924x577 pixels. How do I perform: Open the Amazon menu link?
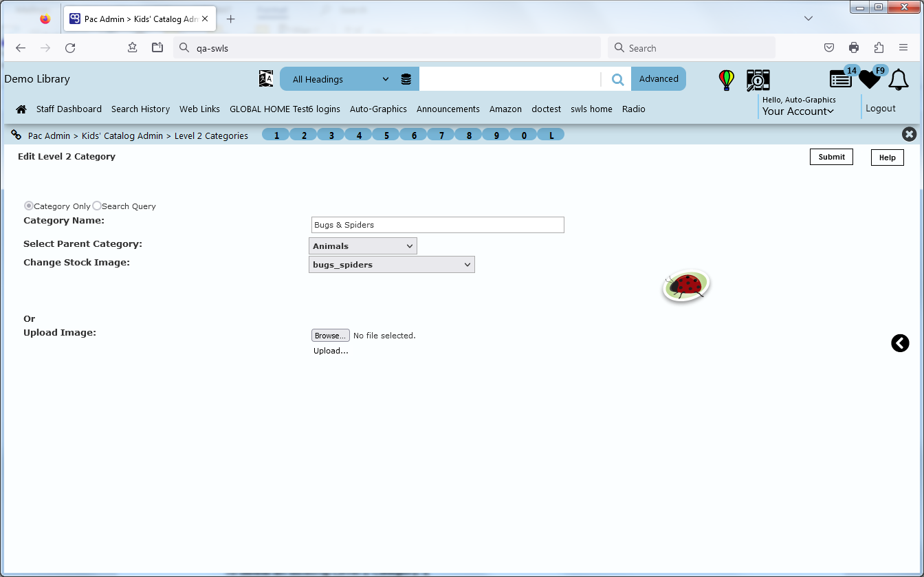pos(505,109)
